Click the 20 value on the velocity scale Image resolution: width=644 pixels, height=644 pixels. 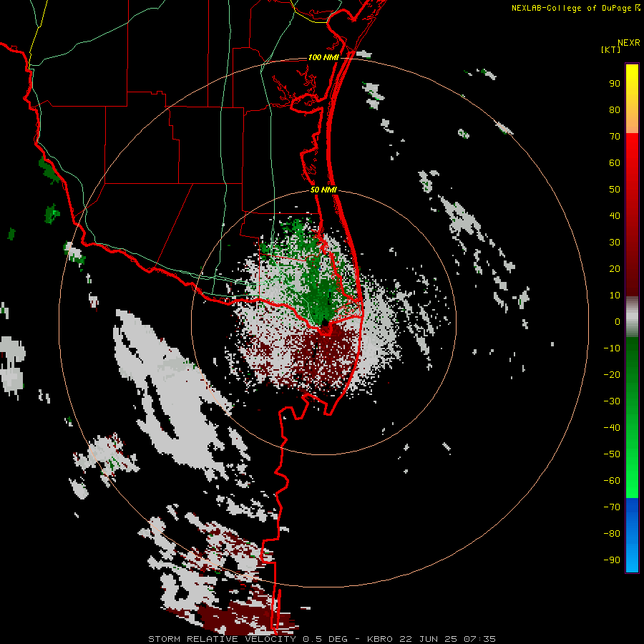[x=615, y=269]
